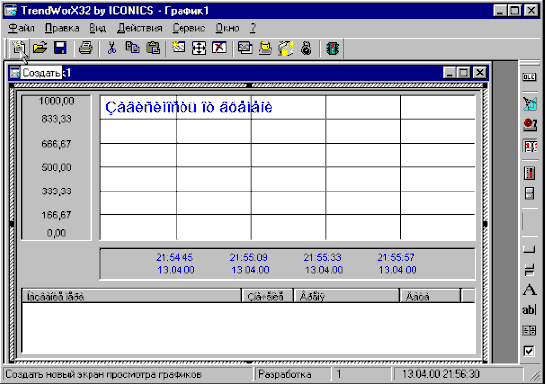Click the 333,33 value axis label

pos(56,191)
